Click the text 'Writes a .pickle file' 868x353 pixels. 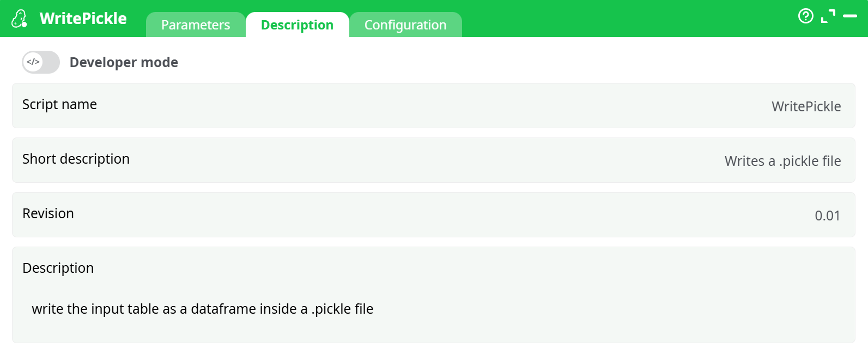[783, 161]
